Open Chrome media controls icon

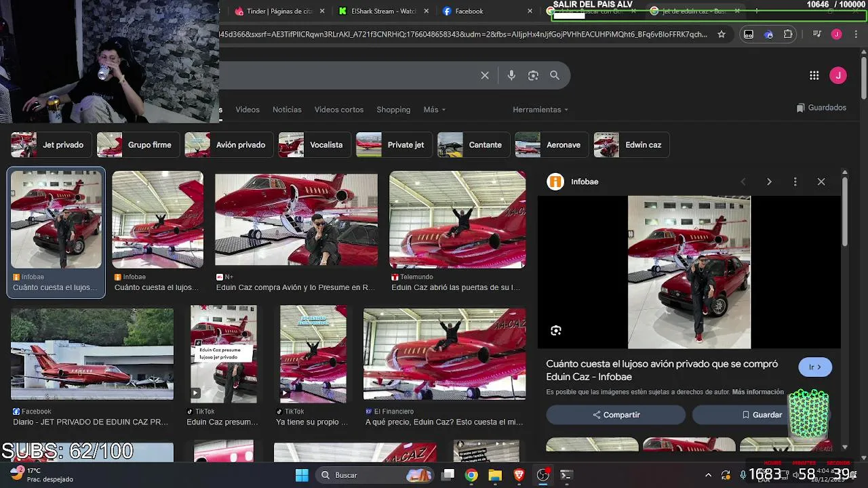click(817, 34)
